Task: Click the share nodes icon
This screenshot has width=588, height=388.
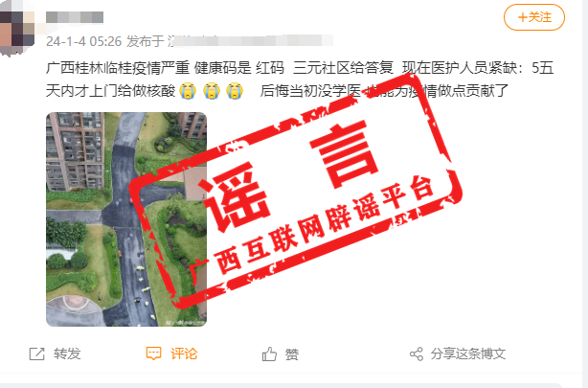Action: click(417, 354)
